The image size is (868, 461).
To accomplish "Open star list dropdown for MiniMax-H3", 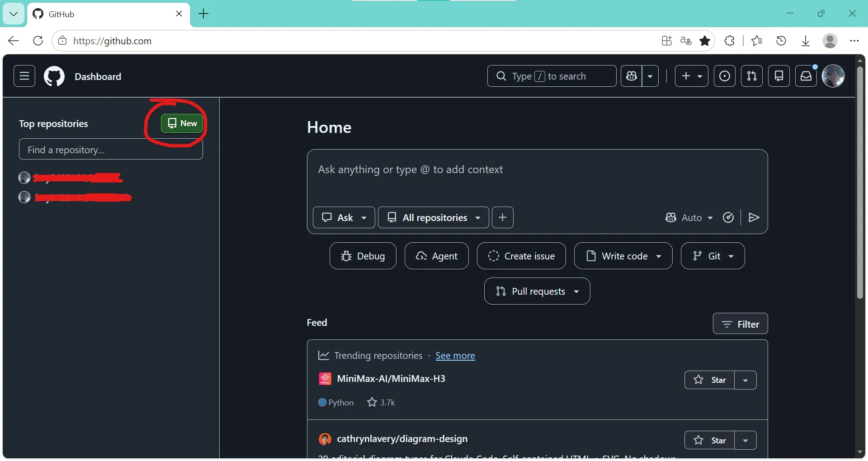I will coord(745,380).
